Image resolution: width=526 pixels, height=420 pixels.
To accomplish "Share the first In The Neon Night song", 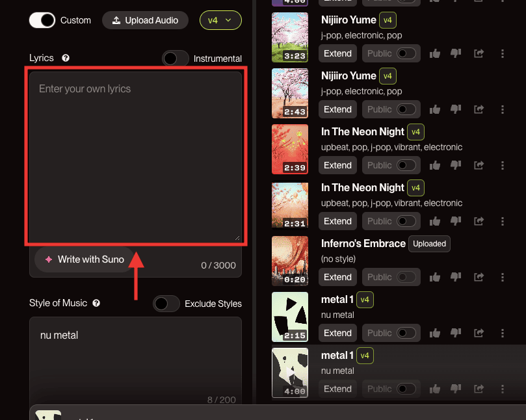I will pos(479,165).
